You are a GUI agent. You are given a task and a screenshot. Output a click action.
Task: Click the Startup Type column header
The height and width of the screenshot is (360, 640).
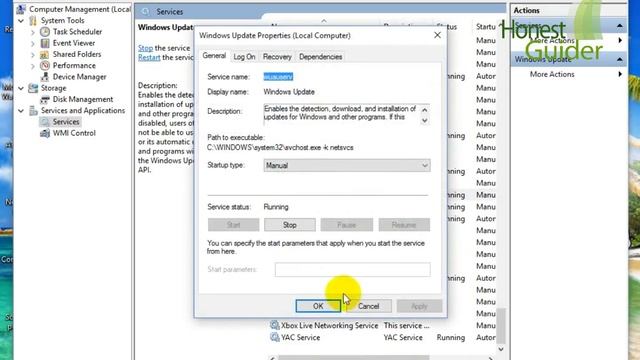pyautogui.click(x=486, y=27)
